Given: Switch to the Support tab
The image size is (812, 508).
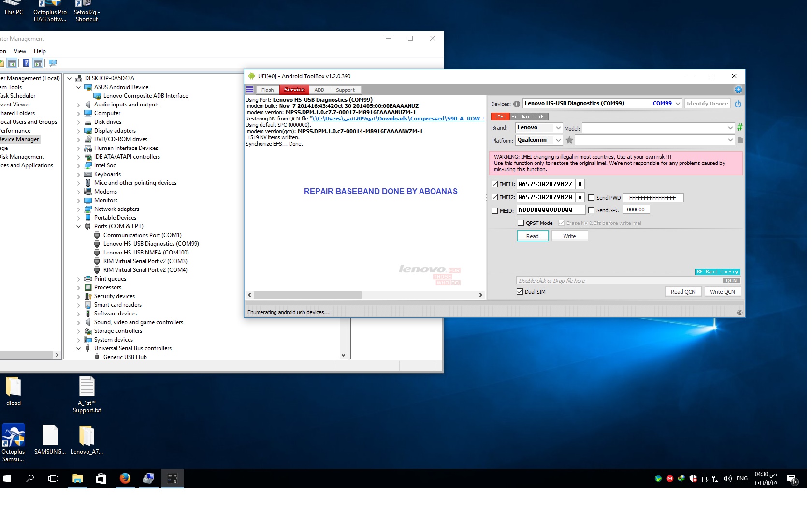Looking at the screenshot, I should pos(345,90).
